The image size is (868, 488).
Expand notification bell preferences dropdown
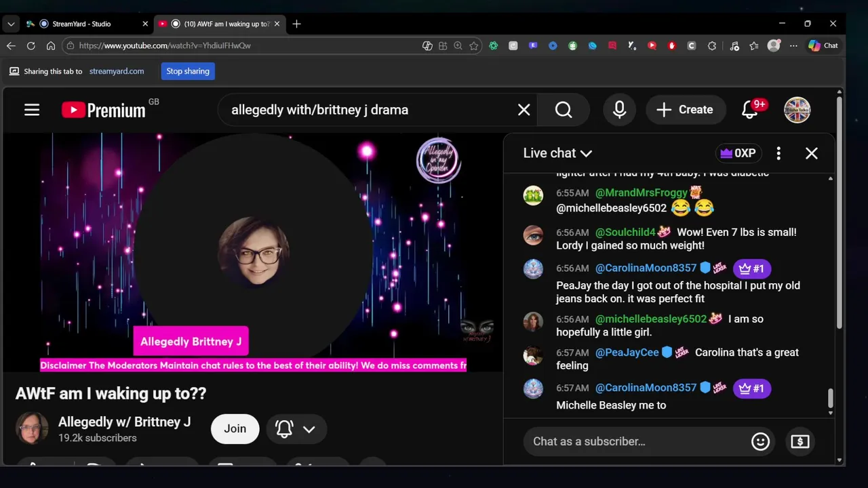(x=309, y=429)
